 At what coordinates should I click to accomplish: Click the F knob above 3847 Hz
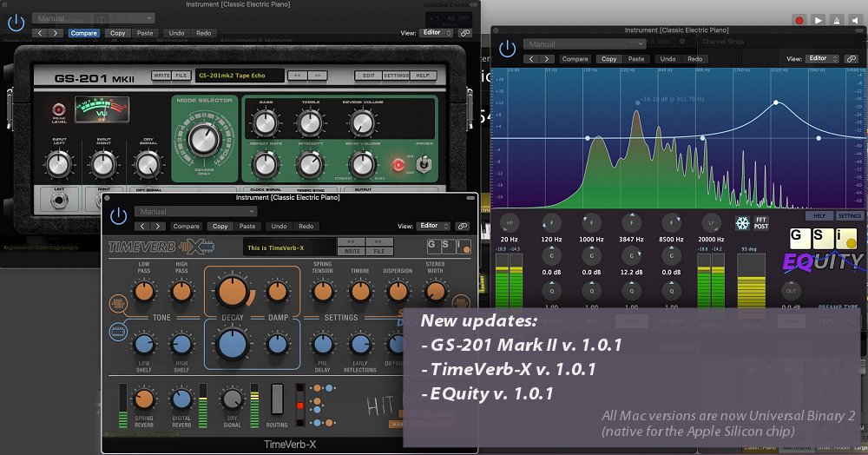coord(632,223)
